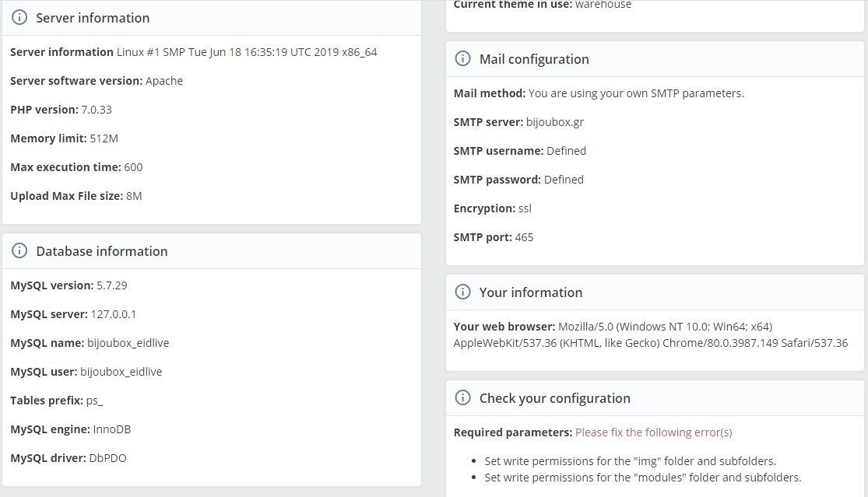Viewport: 868px width, 497px height.
Task: Click the PHP version 7.0.33 line
Action: point(61,110)
